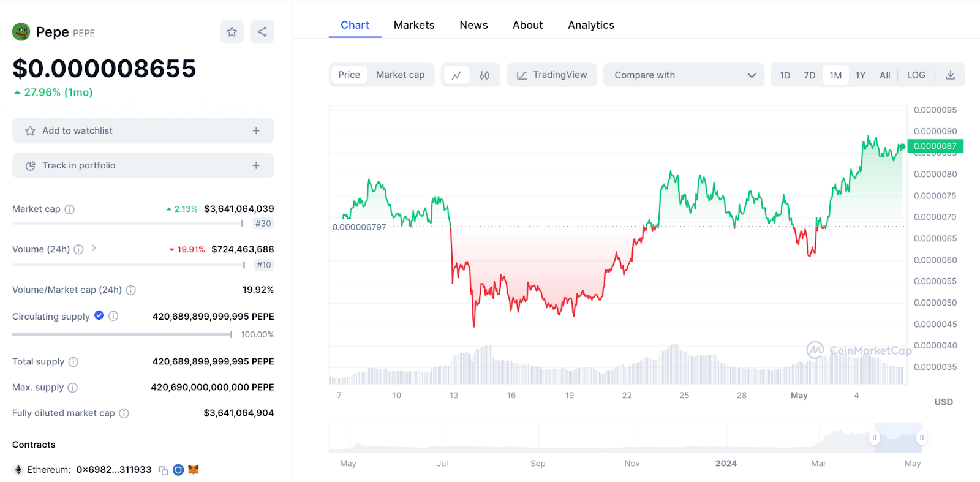Select the 7D time range
Image resolution: width=980 pixels, height=482 pixels.
[810, 75]
